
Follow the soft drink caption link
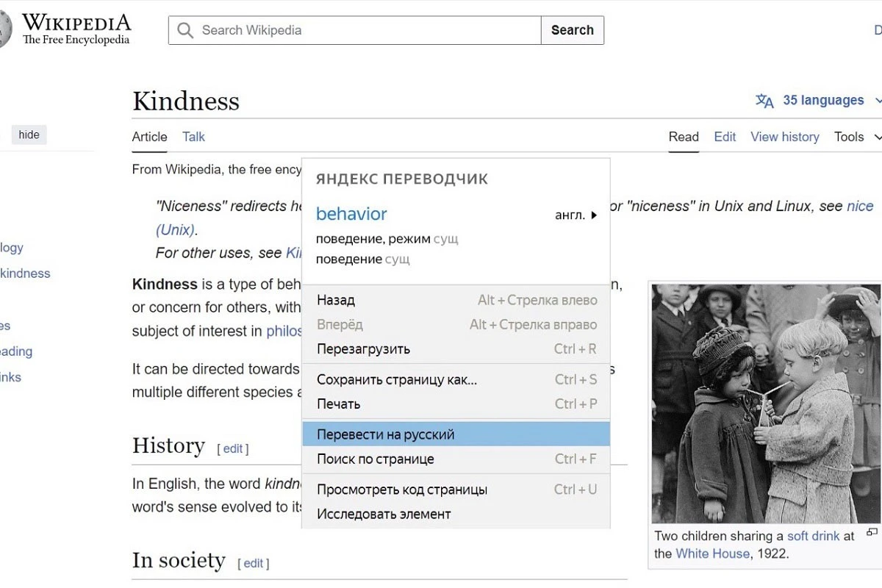point(813,536)
